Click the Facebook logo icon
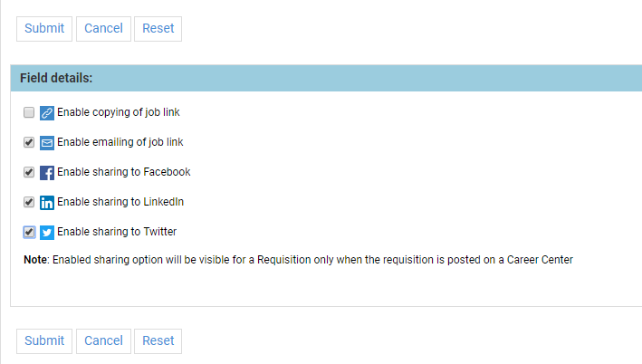642x364 pixels. pos(47,172)
